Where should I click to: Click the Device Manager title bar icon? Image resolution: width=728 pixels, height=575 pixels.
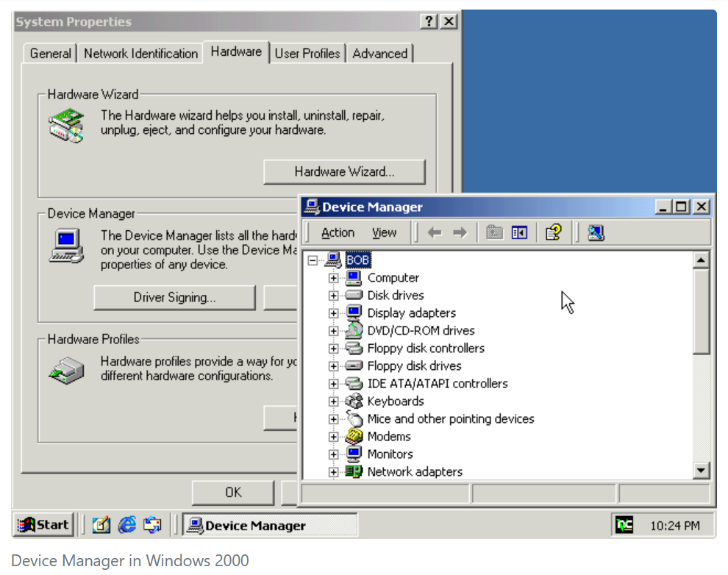(312, 207)
